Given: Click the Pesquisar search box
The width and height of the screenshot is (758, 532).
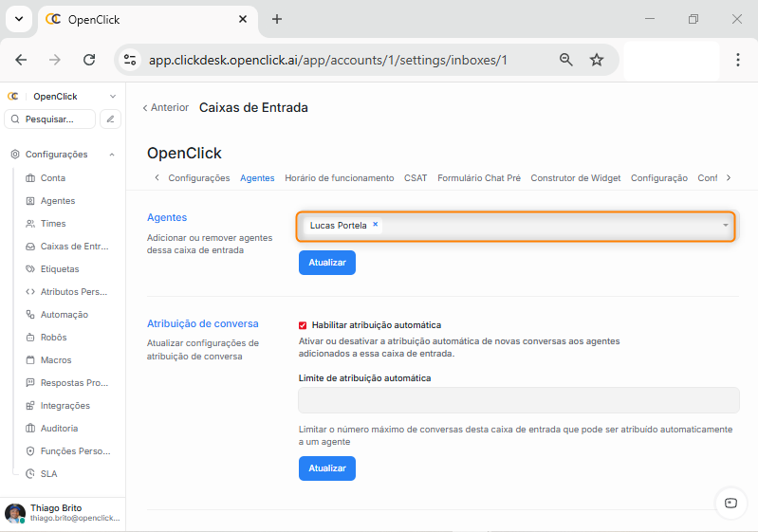Looking at the screenshot, I should click(x=50, y=119).
